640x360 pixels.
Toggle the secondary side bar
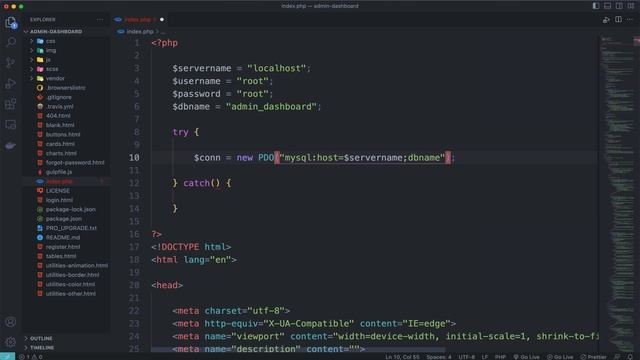(x=619, y=6)
